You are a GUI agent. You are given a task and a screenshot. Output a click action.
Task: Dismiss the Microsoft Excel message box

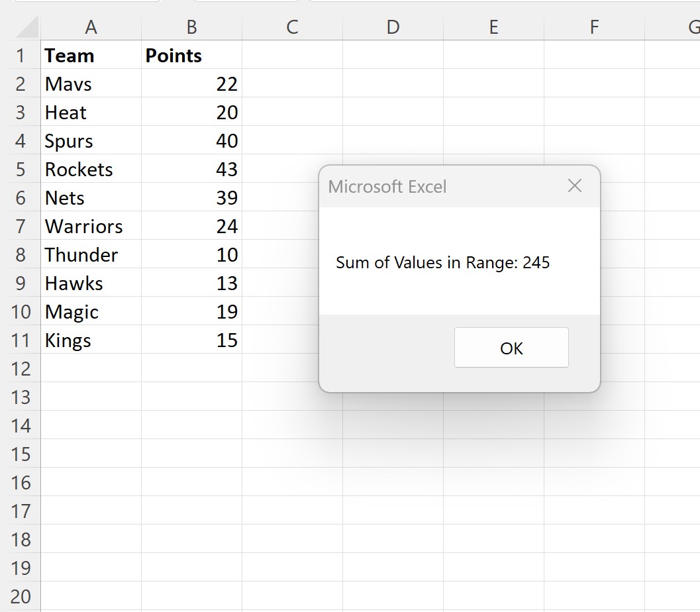coord(511,347)
